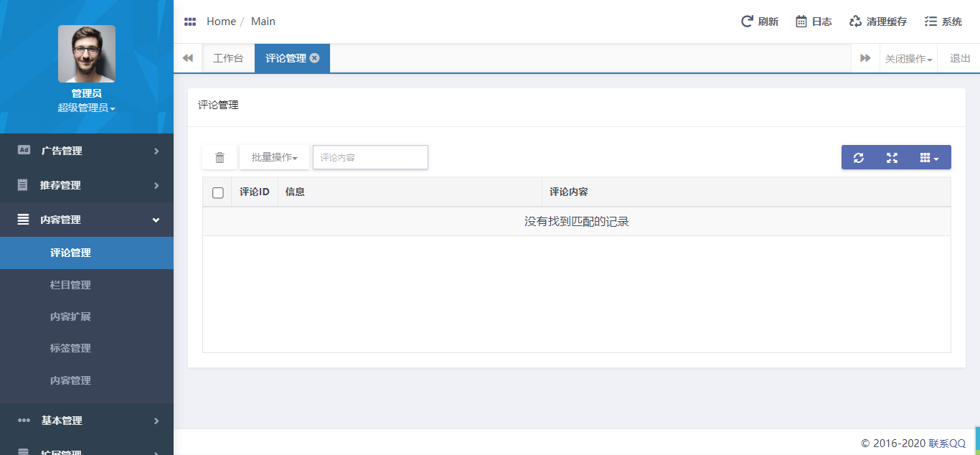Click the 刷新 refresh icon in header

[x=747, y=22]
